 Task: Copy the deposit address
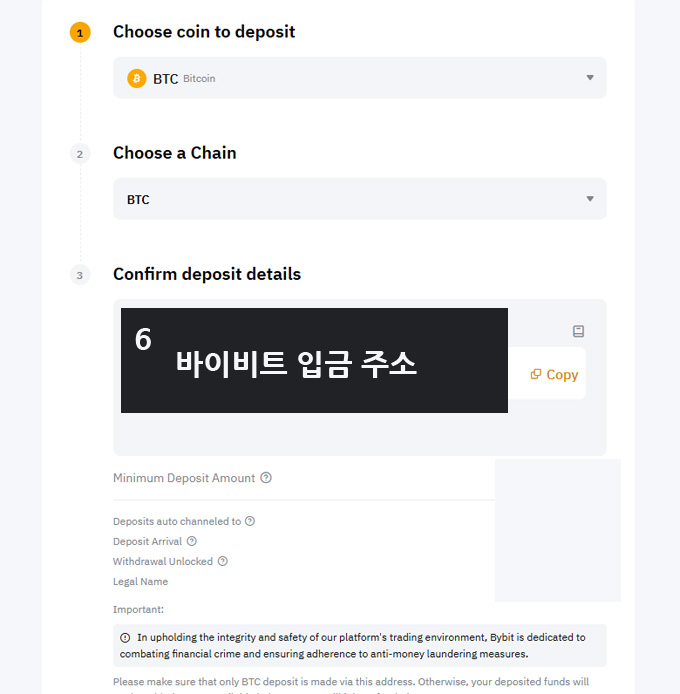554,374
